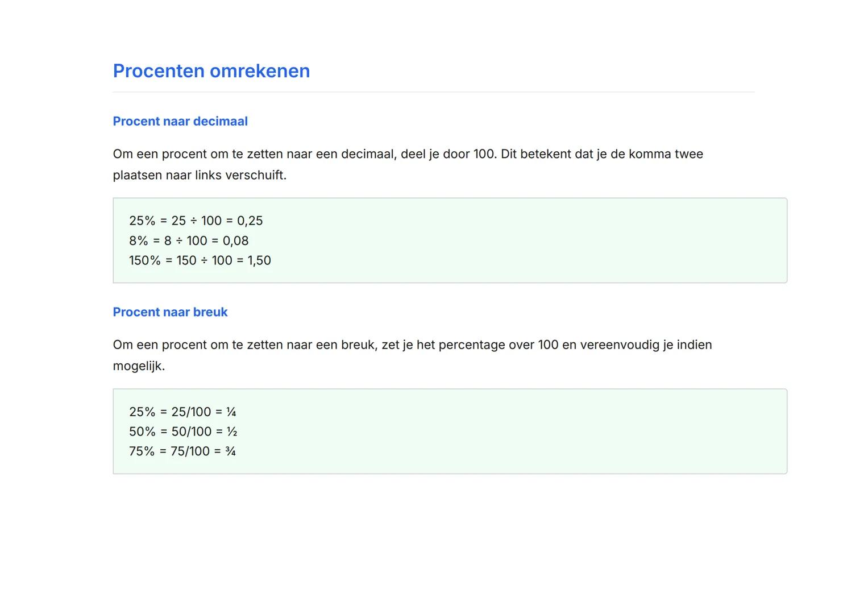Click the line '50% = 50/100 = ½'

coord(183,432)
